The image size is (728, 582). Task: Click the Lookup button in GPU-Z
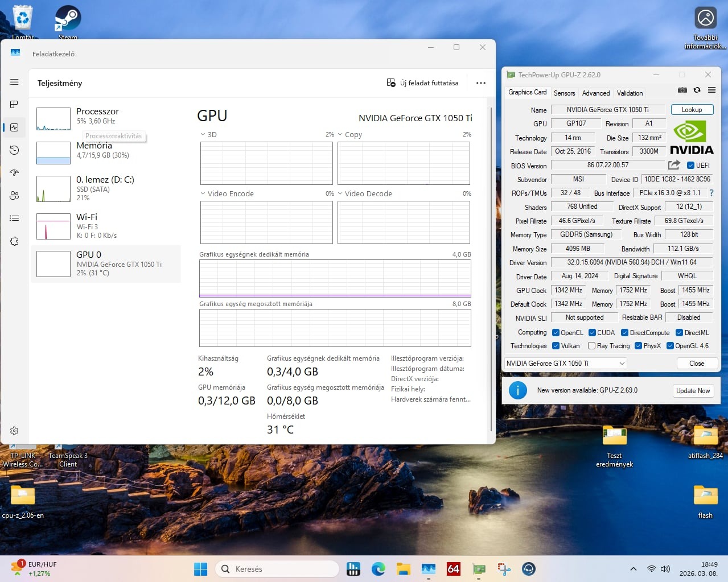pyautogui.click(x=692, y=110)
